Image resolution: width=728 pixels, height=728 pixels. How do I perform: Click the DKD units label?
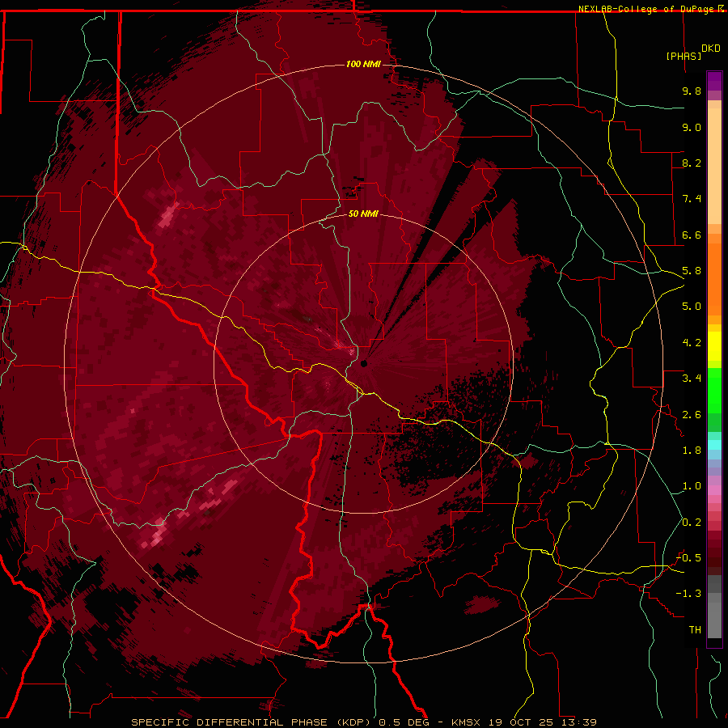click(711, 49)
